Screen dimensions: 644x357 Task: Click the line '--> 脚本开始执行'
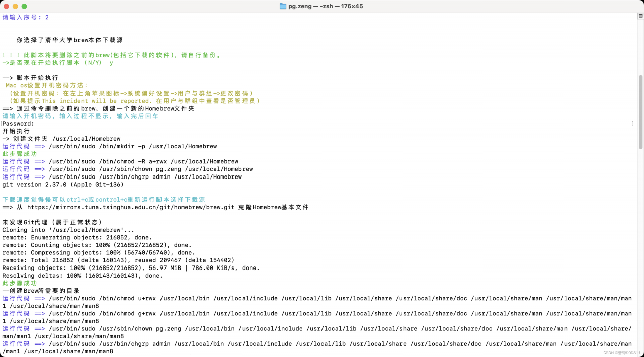30,78
